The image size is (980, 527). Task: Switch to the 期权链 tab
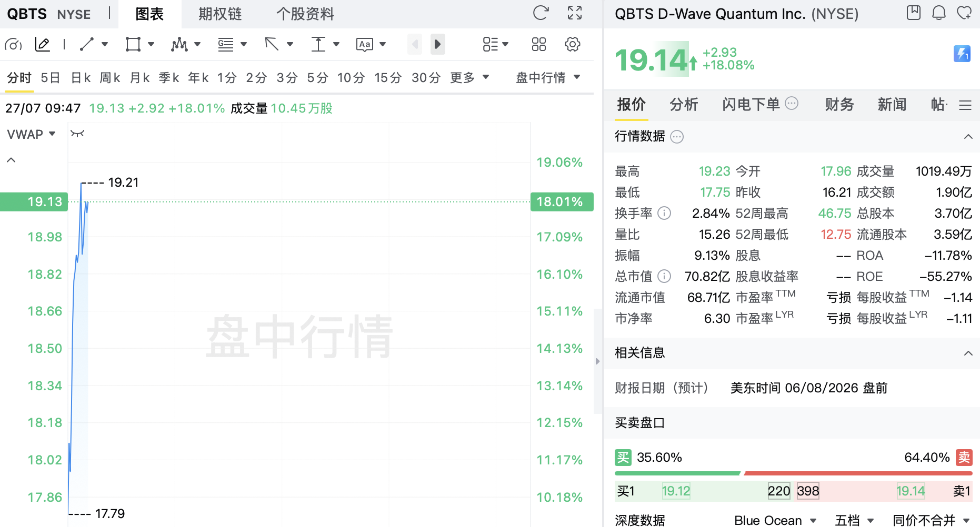click(220, 14)
